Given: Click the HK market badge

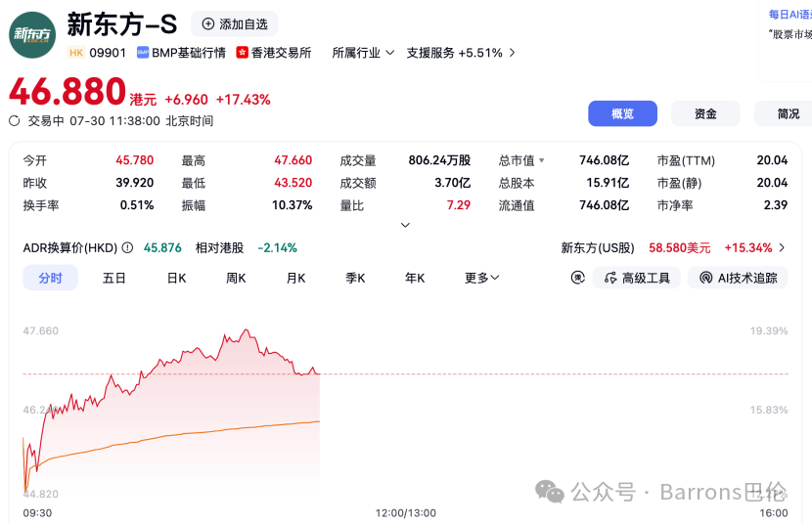Looking at the screenshot, I should pos(76,53).
